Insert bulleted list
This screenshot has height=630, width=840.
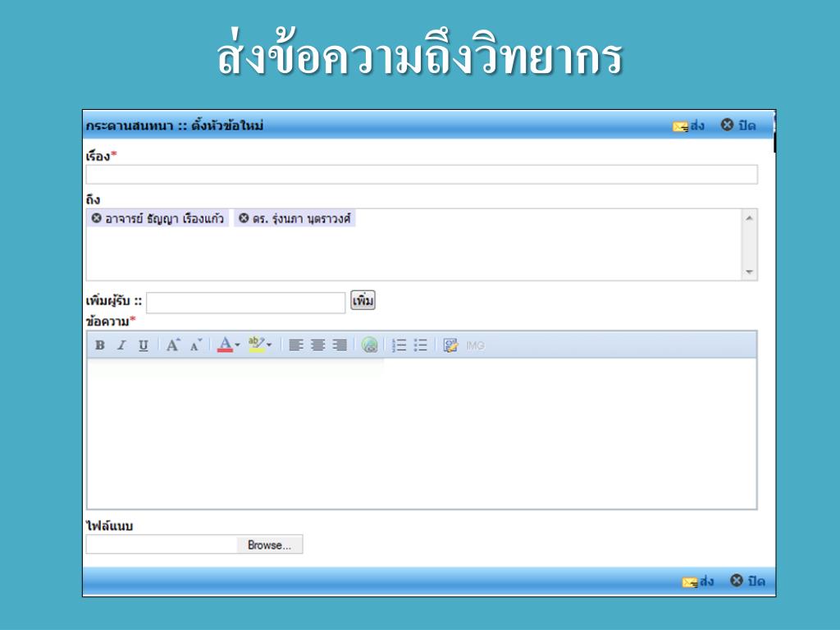[x=421, y=345]
